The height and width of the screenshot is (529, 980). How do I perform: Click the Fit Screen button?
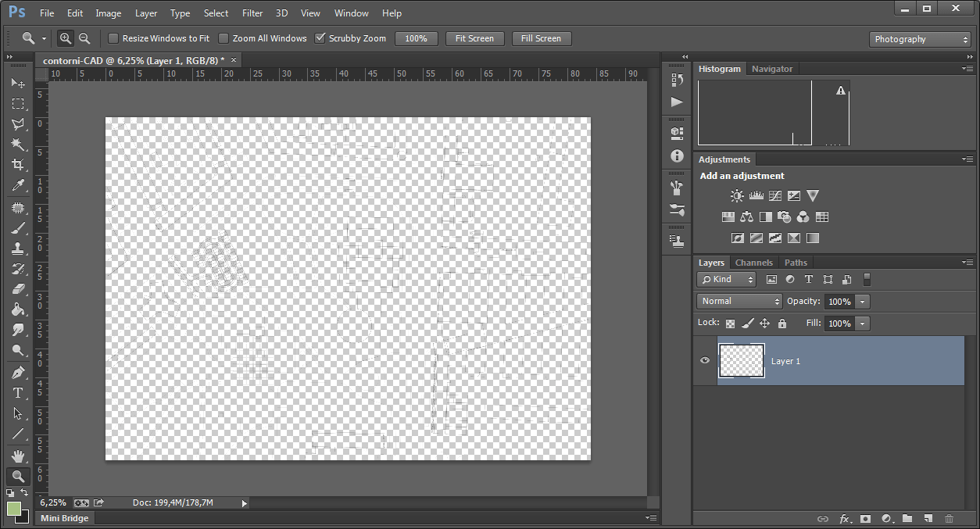pos(474,38)
